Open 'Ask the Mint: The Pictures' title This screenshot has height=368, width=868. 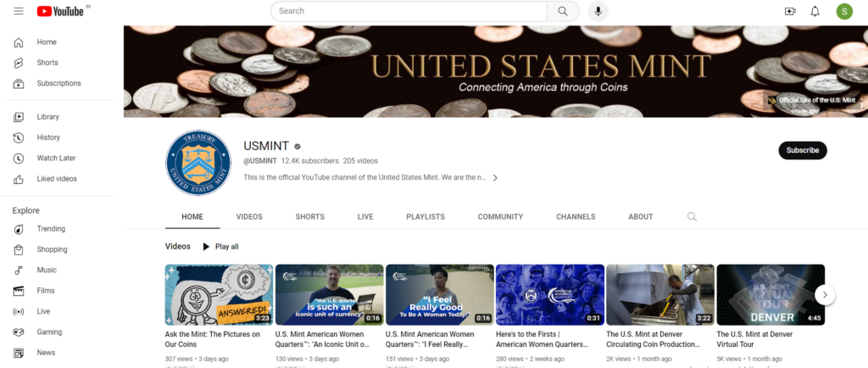point(213,339)
